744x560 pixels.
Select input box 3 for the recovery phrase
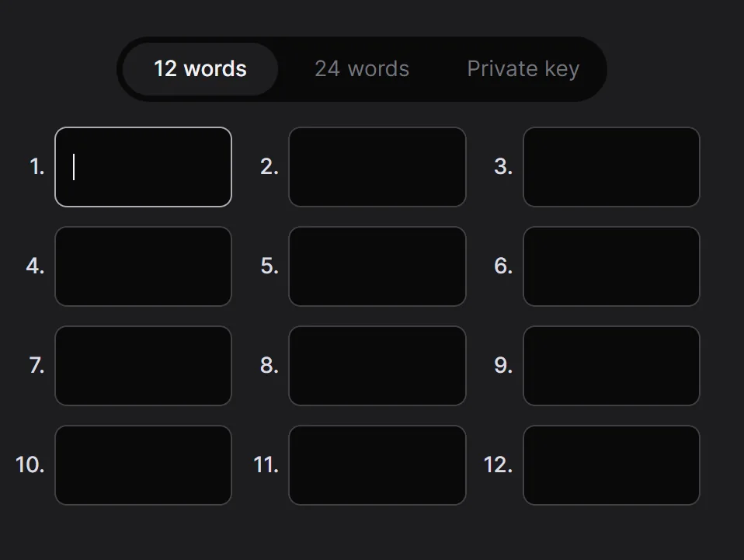pos(611,167)
